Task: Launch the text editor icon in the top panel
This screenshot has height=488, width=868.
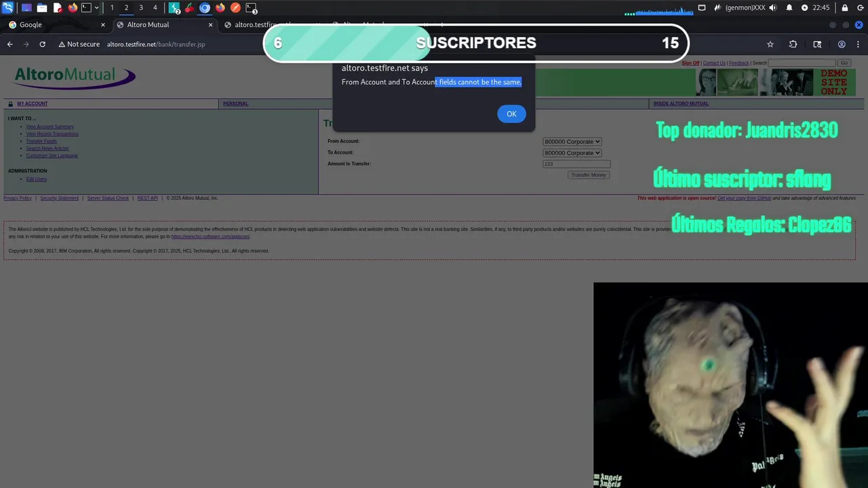Action: click(58, 8)
